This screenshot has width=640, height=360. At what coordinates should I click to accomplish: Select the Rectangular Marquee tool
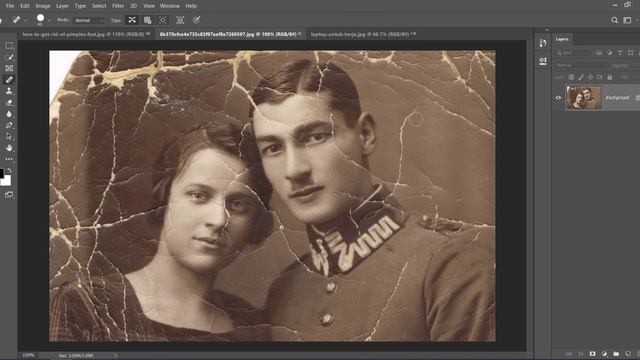tap(9, 46)
